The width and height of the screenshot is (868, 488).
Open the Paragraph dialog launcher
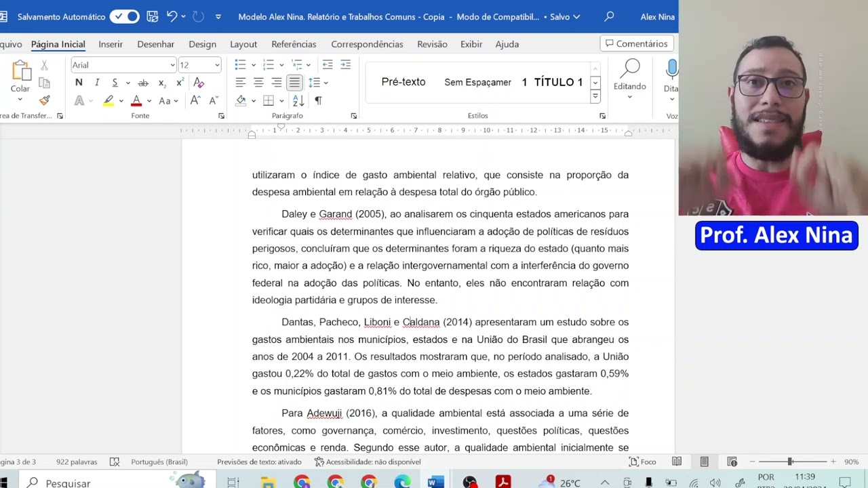point(353,116)
